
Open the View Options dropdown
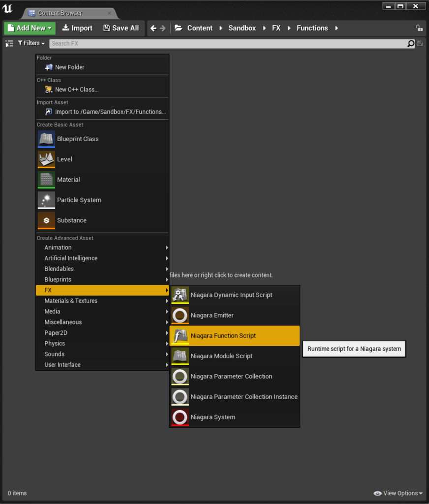pyautogui.click(x=398, y=493)
